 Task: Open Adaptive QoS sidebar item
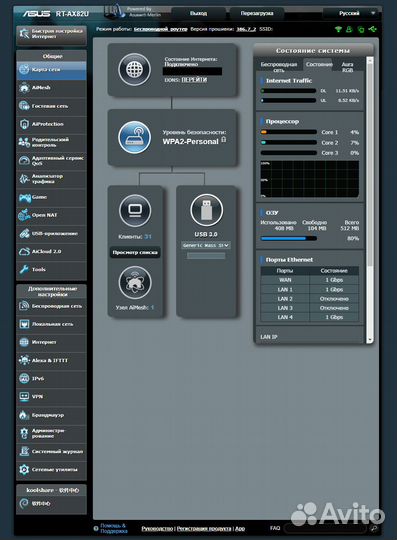click(51, 161)
